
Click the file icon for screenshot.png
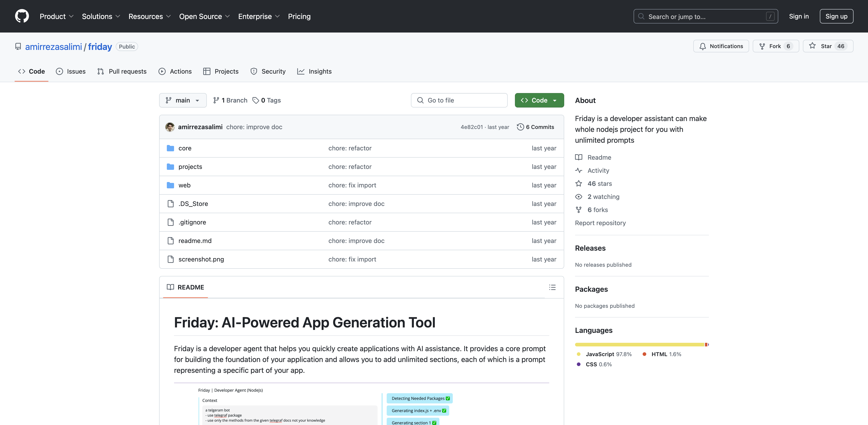pos(170,259)
